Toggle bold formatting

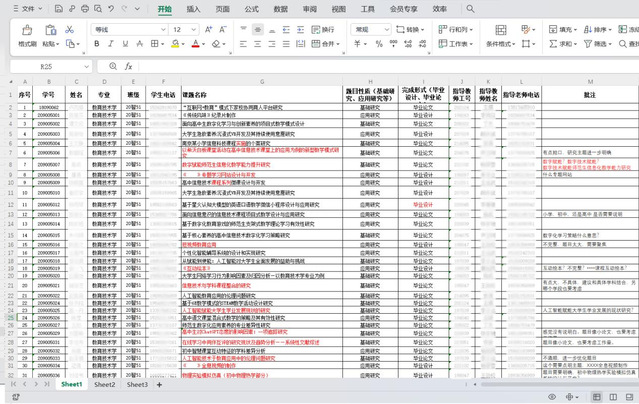pos(97,44)
